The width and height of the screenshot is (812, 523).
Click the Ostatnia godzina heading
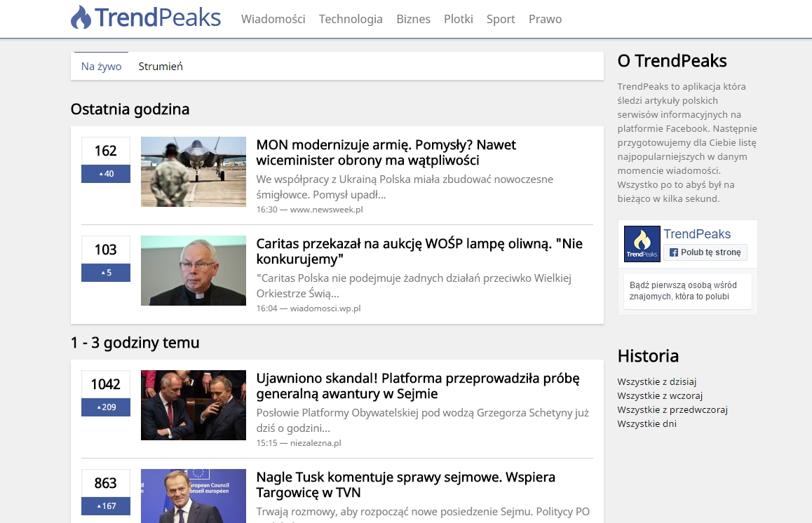coord(130,109)
